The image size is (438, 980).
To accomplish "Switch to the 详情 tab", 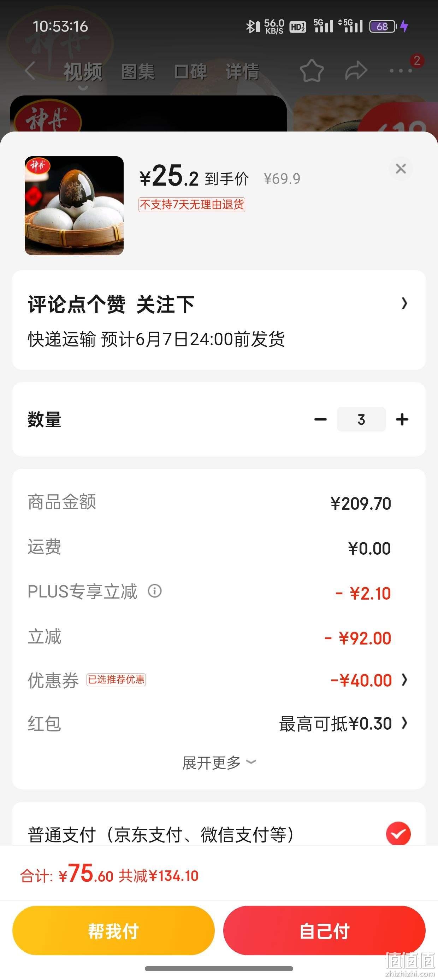I will (242, 71).
